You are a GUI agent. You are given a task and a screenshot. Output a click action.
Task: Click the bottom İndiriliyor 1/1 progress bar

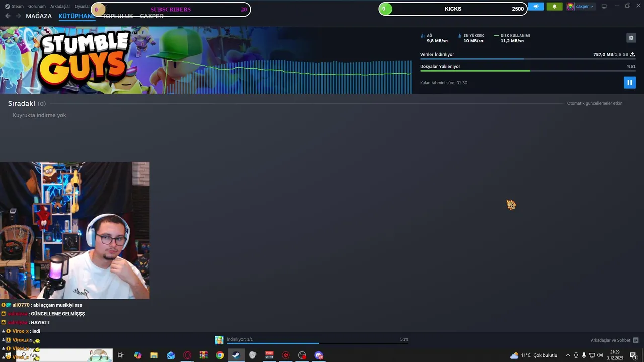[x=317, y=343]
